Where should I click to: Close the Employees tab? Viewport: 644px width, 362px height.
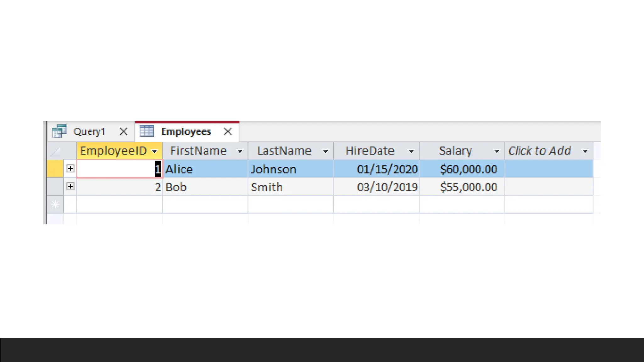(228, 131)
